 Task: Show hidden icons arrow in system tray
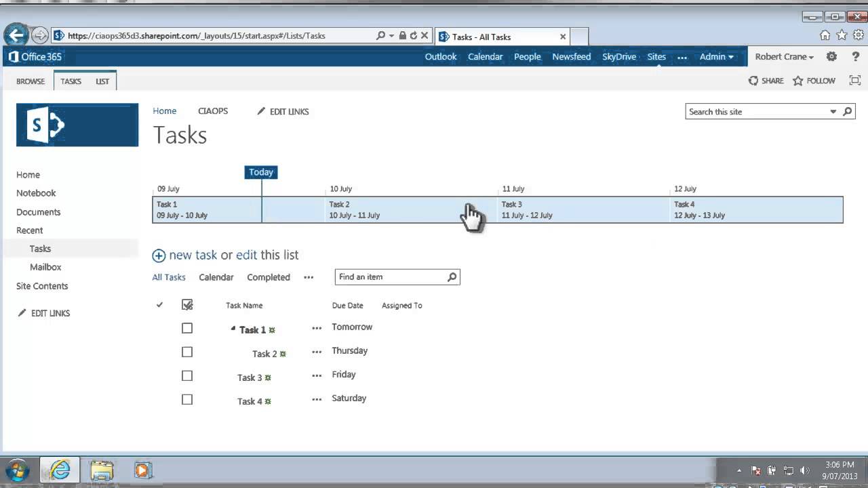[739, 470]
